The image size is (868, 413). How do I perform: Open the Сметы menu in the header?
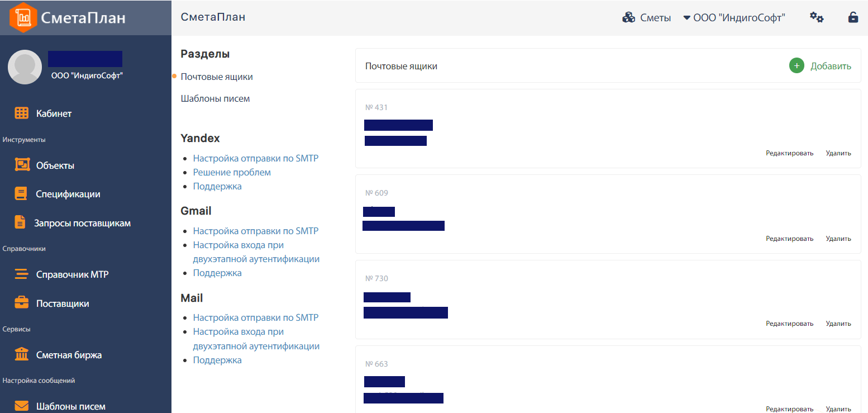click(x=647, y=18)
